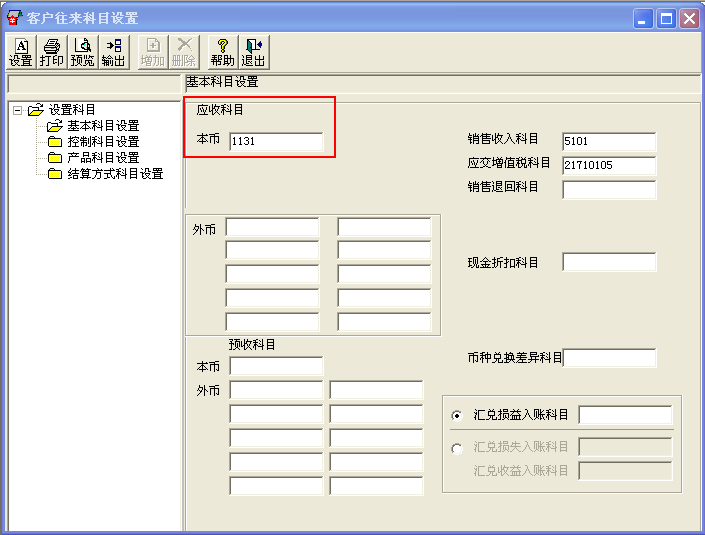Open the 帮助 help icon
The height and width of the screenshot is (535, 705).
[x=223, y=53]
